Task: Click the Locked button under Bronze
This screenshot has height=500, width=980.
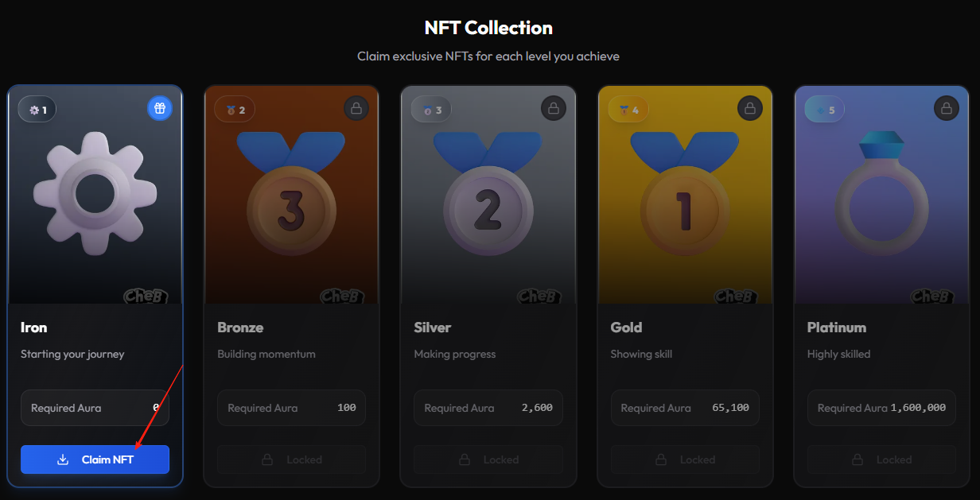Action: (291, 459)
